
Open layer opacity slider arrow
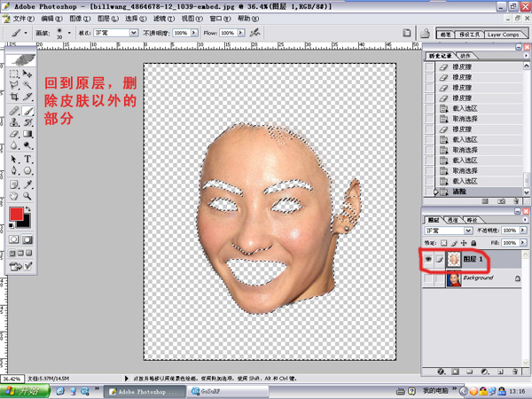coord(523,230)
